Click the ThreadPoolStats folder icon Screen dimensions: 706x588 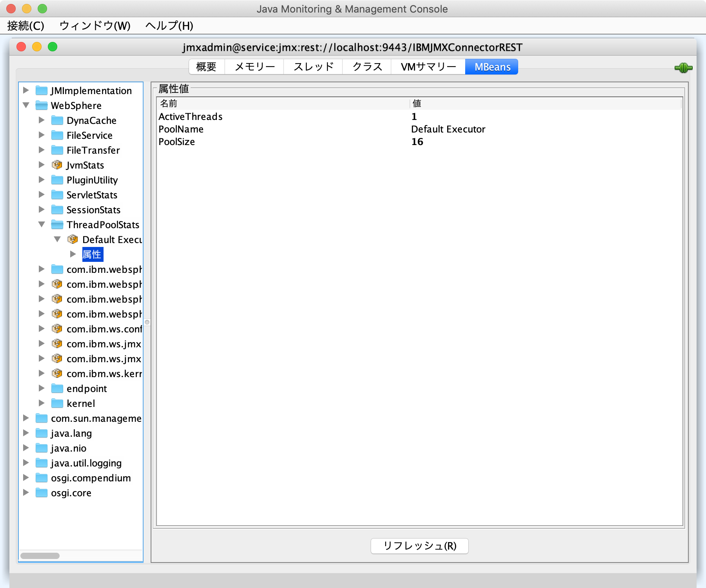[57, 225]
